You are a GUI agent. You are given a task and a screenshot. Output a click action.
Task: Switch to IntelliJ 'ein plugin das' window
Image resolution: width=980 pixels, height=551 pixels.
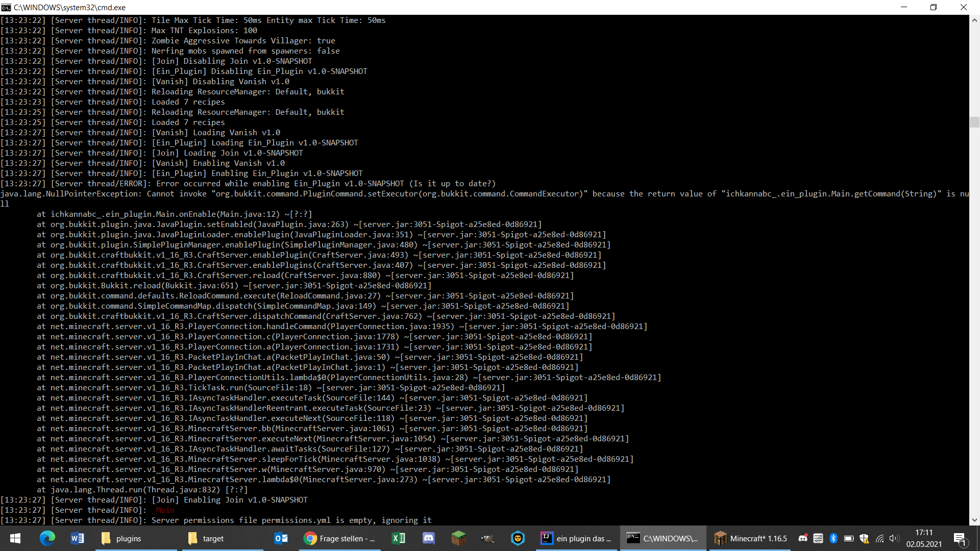[x=577, y=538]
